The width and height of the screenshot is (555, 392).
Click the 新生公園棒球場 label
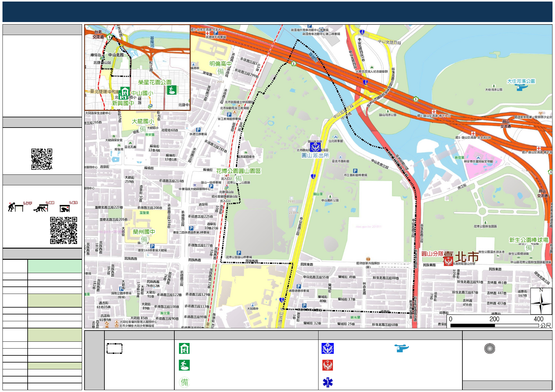click(529, 240)
